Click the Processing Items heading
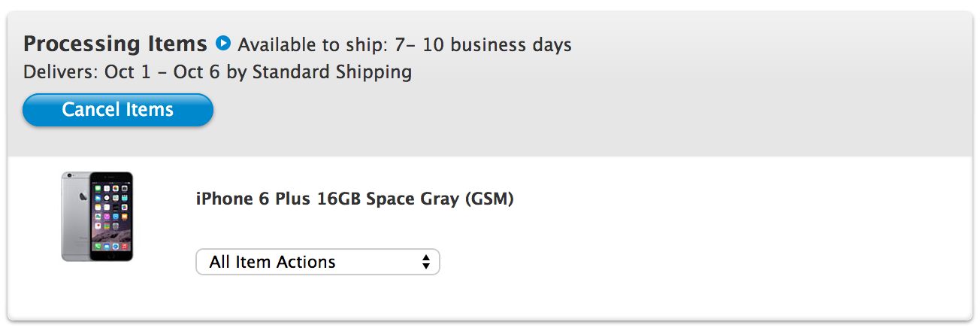This screenshot has height=328, width=980. pyautogui.click(x=115, y=44)
